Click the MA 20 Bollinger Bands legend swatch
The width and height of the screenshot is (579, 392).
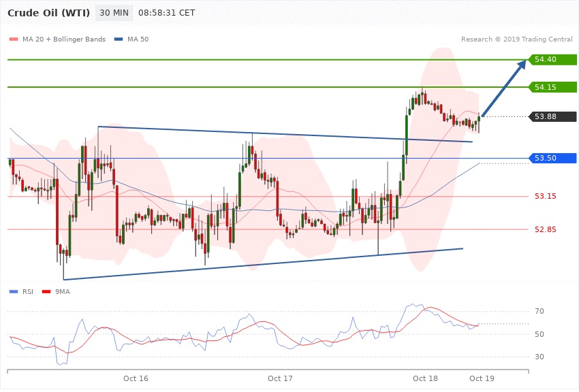click(x=14, y=39)
